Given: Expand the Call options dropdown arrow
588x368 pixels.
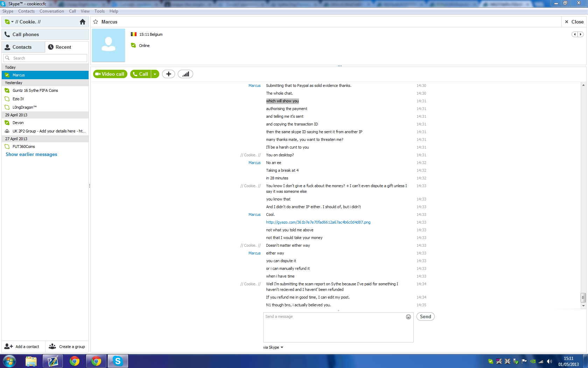Looking at the screenshot, I should click(155, 74).
